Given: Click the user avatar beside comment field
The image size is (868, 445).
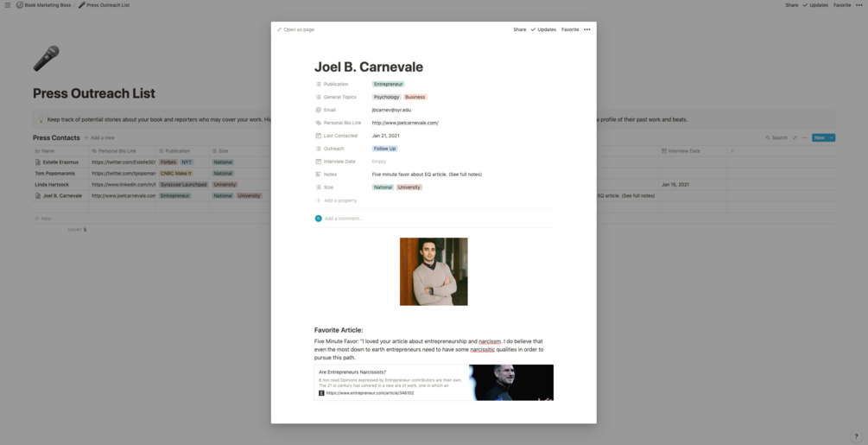Looking at the screenshot, I should coord(319,219).
